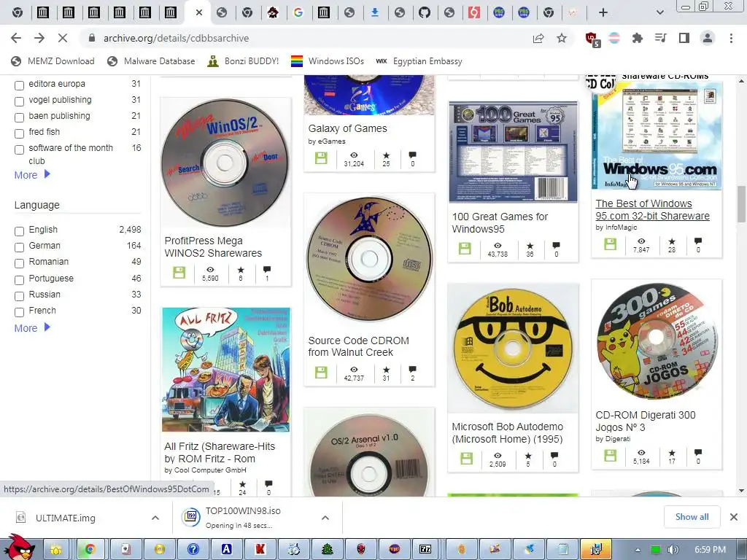Check the baen publishing filter
Viewport: 747px width, 560px height.
(x=19, y=117)
